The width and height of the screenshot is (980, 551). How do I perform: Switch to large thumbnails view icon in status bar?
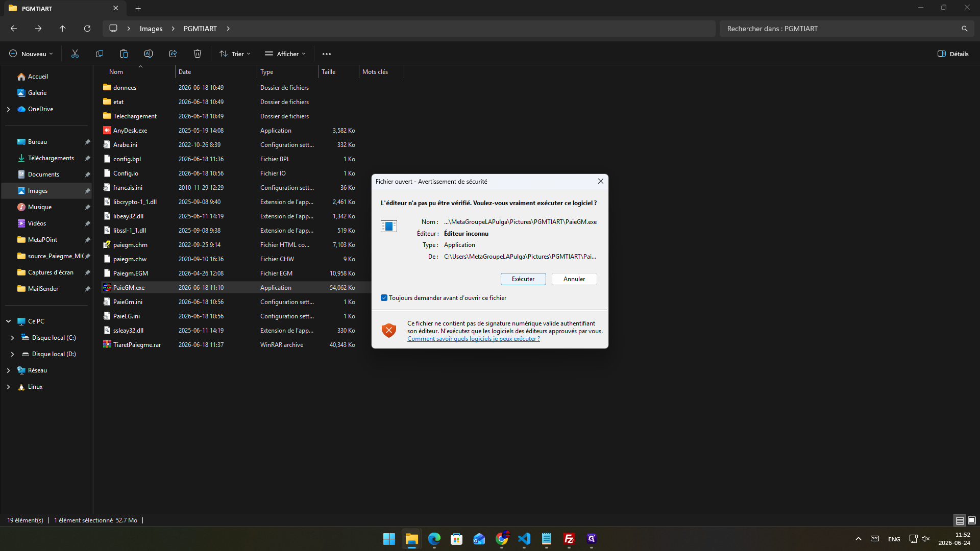[x=972, y=520]
